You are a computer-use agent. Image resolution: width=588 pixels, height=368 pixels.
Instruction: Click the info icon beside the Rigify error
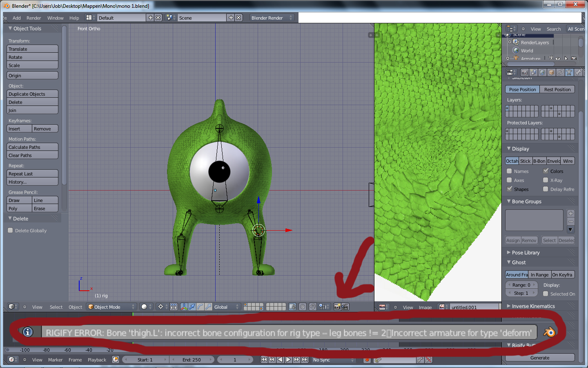coord(27,332)
